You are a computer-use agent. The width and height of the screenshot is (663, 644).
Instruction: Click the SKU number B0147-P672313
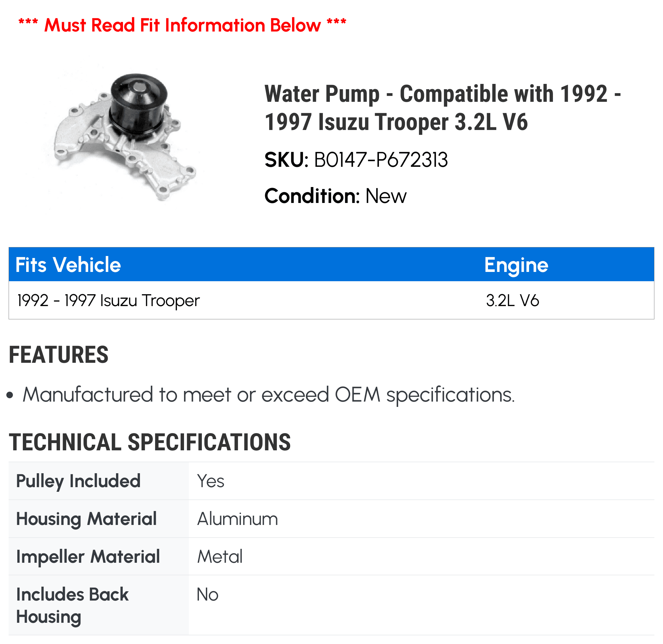[x=381, y=160]
